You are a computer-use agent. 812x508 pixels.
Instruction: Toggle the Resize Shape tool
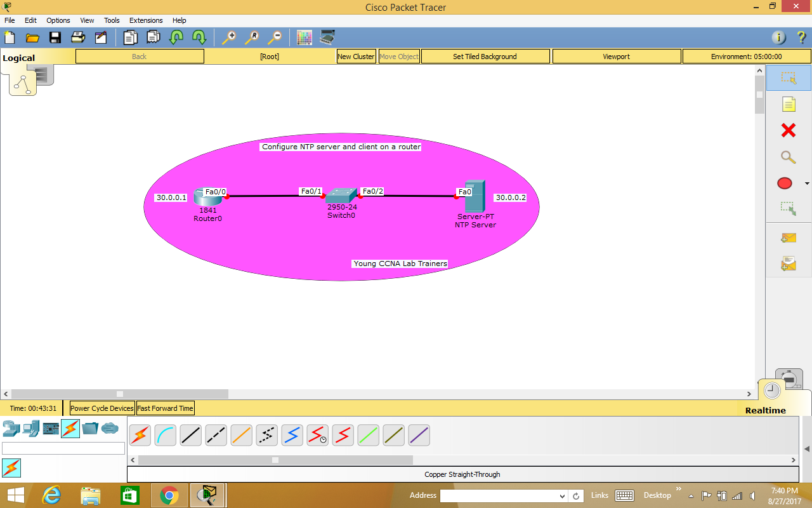click(789, 208)
